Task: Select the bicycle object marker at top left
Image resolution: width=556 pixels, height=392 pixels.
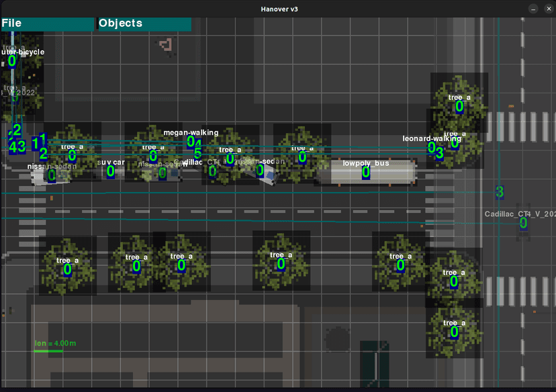Action: point(12,62)
